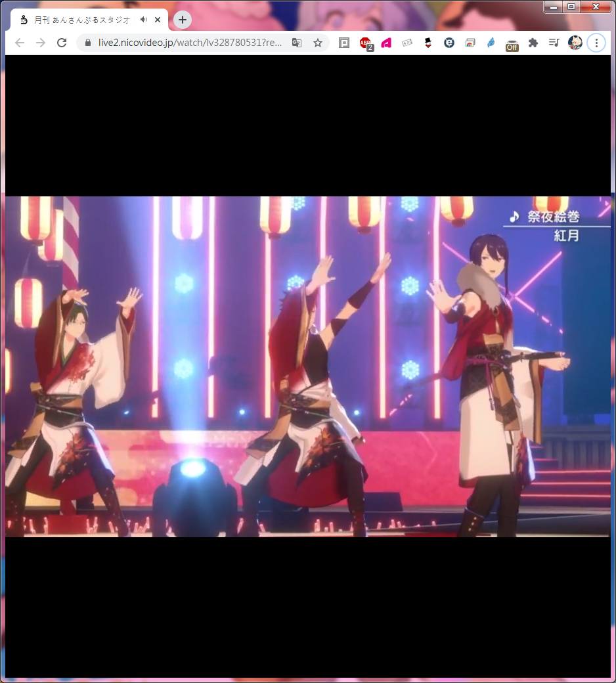Open the top hat extension icon
The image size is (616, 683).
pyautogui.click(x=428, y=43)
